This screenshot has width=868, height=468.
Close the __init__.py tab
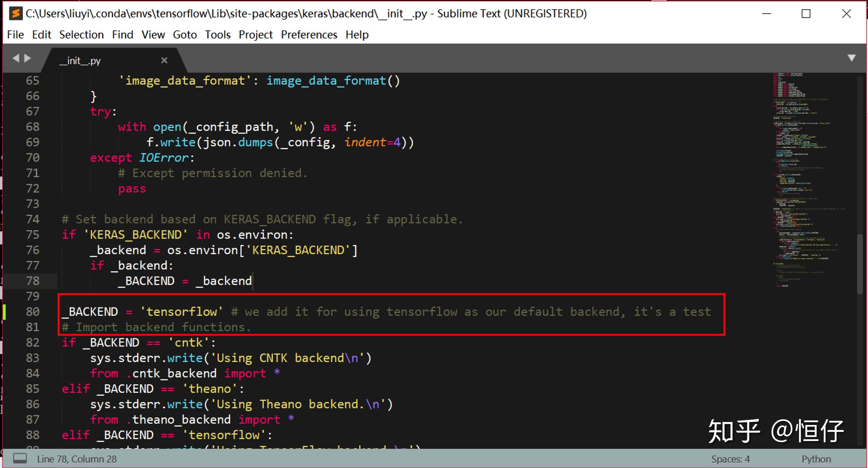(x=164, y=60)
